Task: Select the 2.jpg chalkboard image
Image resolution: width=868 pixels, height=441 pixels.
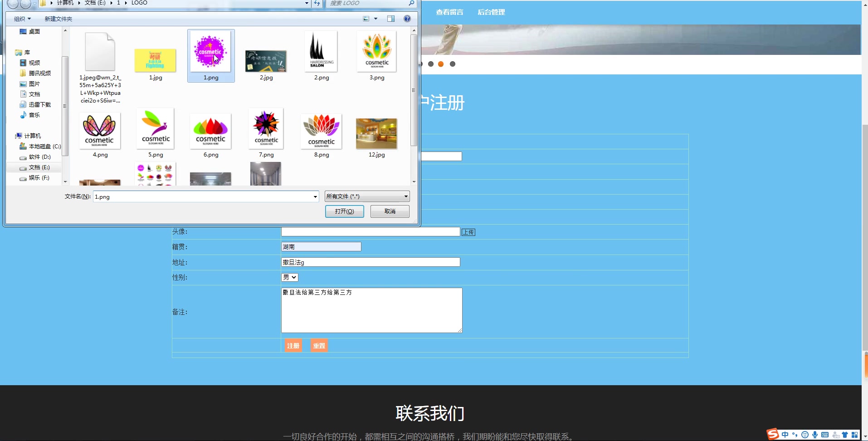Action: (x=266, y=61)
